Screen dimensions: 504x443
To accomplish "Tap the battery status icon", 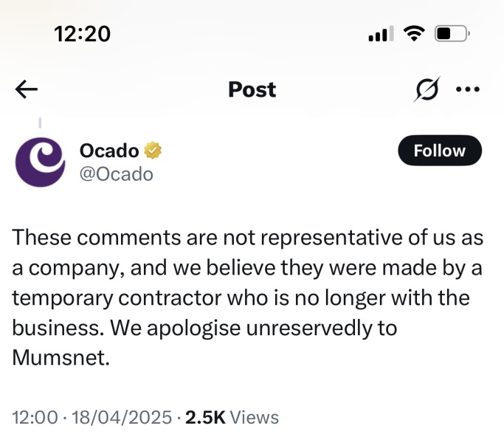I will (451, 33).
